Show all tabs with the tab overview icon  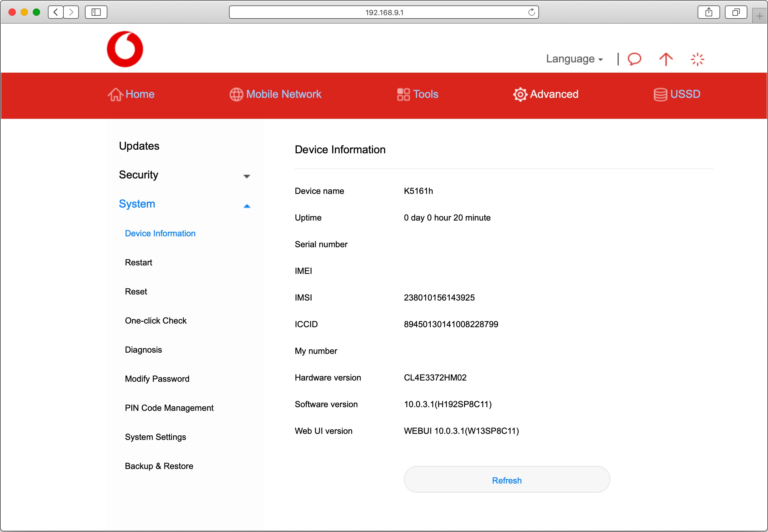[735, 12]
